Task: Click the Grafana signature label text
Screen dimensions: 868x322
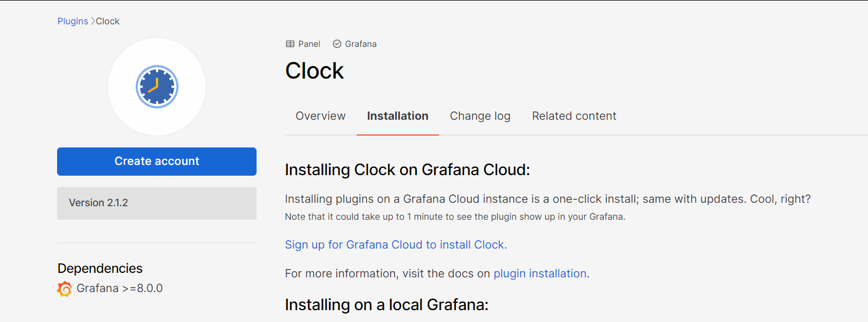Action: pyautogui.click(x=361, y=44)
